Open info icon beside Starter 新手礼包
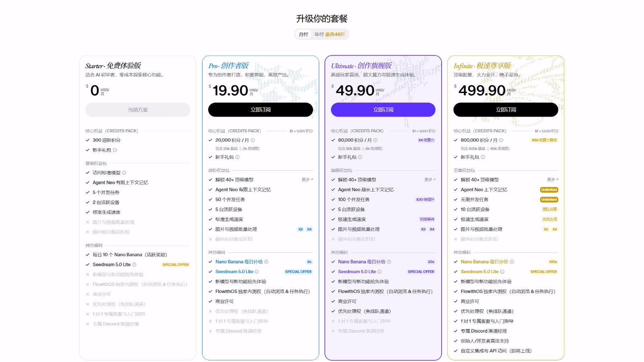 pyautogui.click(x=115, y=150)
